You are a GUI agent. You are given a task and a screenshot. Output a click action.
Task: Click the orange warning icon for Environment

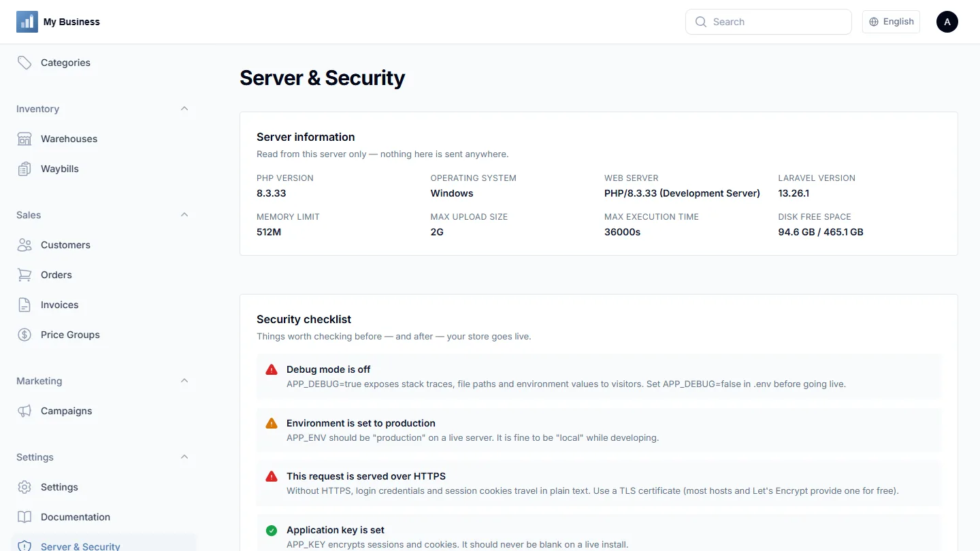(x=272, y=423)
